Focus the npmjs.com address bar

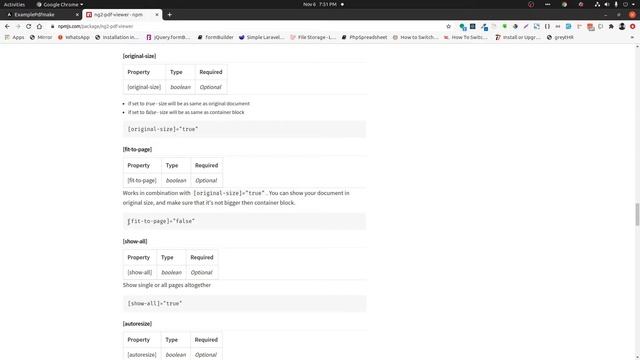point(245,26)
